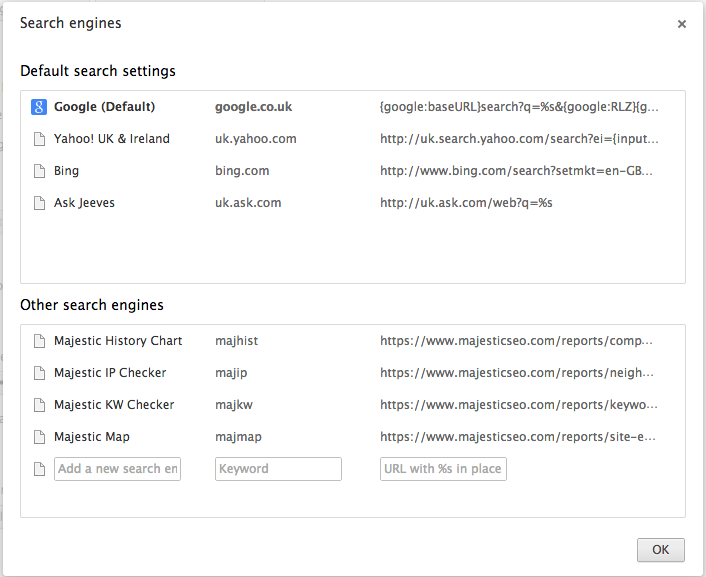Click the Google favicon icon
This screenshot has width=706, height=577.
coord(39,107)
